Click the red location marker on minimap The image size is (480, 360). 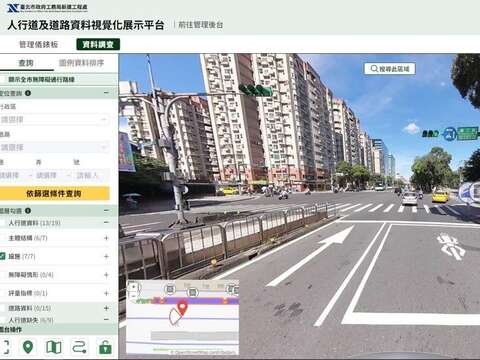182,308
